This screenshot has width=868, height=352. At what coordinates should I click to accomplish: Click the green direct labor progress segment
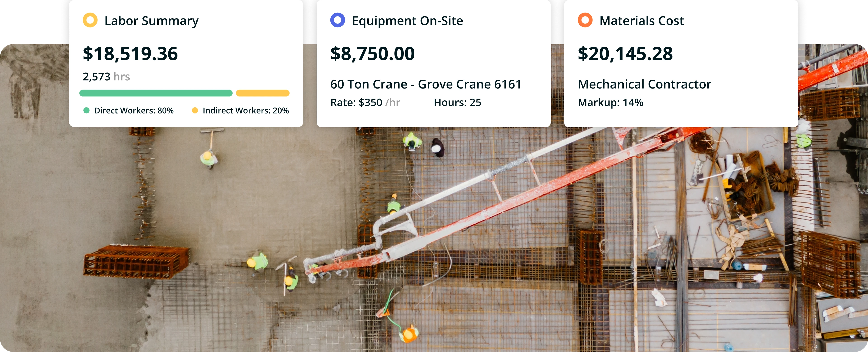click(156, 93)
